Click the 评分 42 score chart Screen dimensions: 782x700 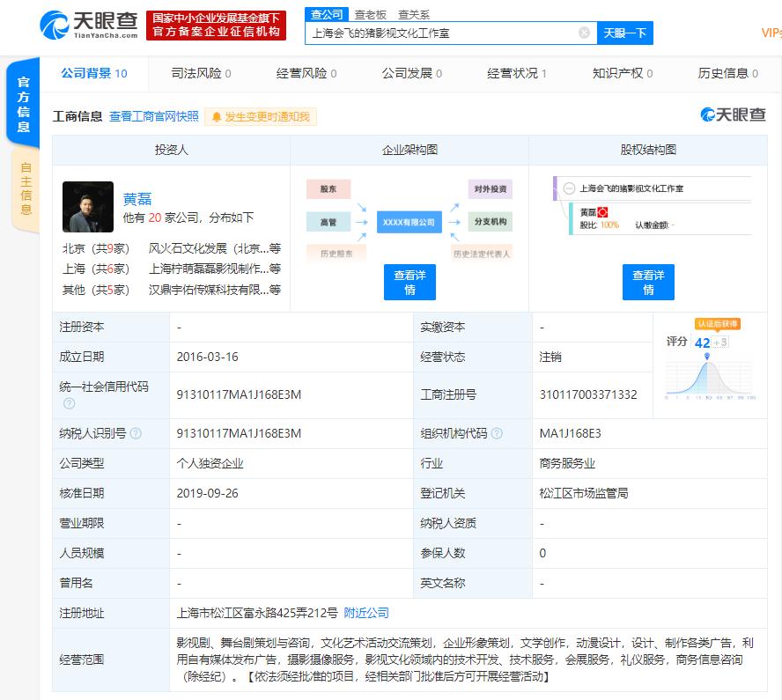click(x=709, y=374)
